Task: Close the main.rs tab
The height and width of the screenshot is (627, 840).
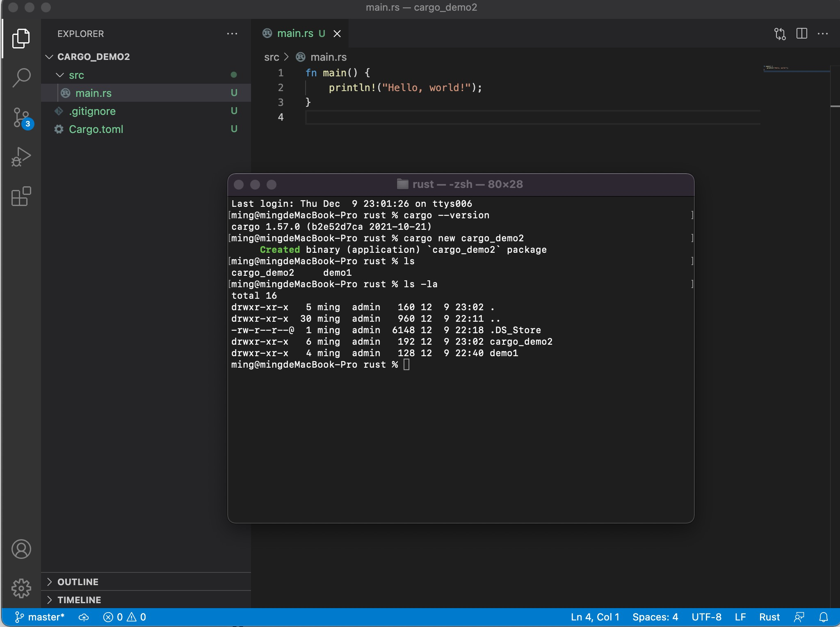Action: pos(337,34)
